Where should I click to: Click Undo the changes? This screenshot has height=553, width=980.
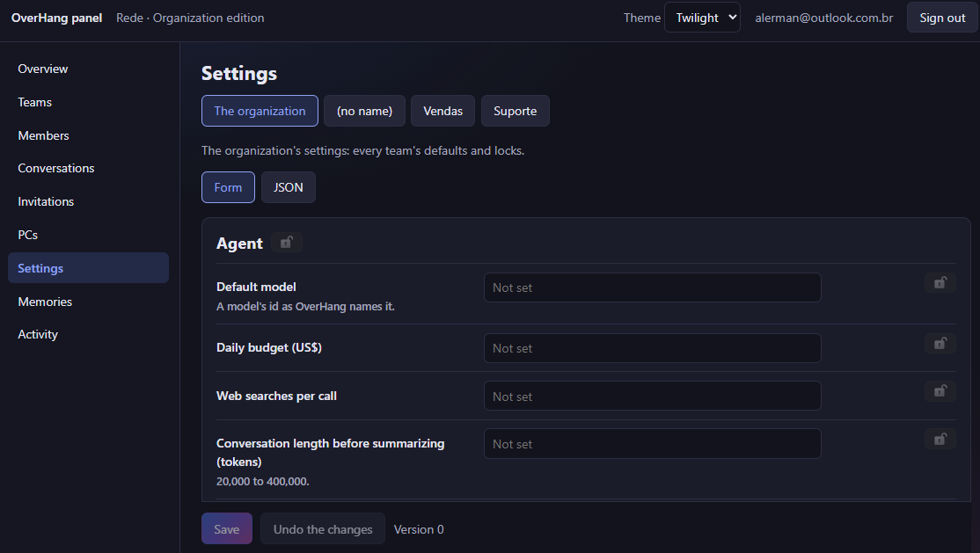pyautogui.click(x=323, y=528)
